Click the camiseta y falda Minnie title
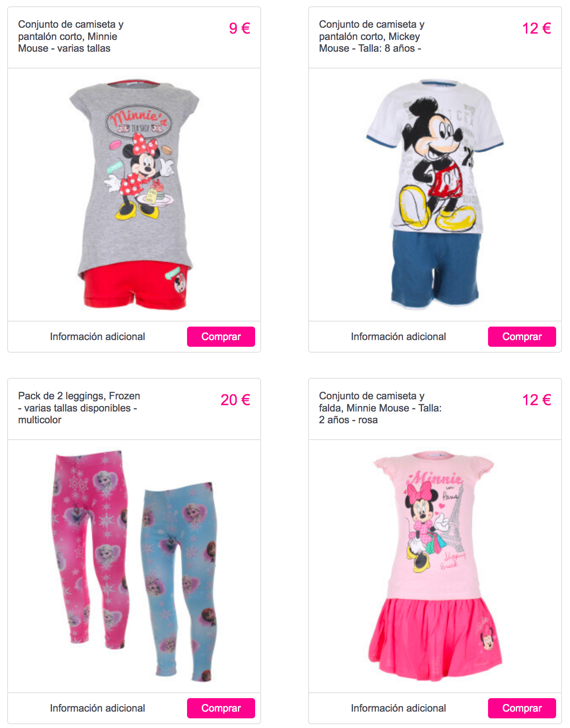Screen dimensions: 570x728 pos(380,408)
